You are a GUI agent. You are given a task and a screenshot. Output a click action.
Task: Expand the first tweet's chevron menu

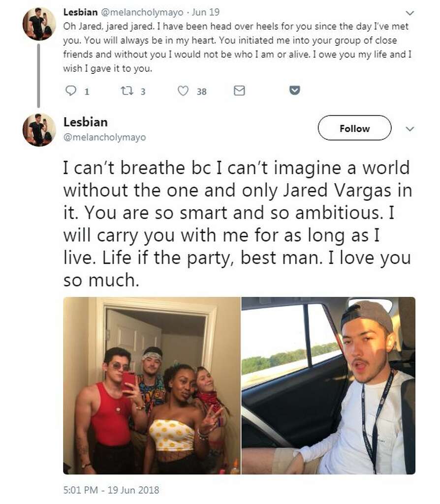pyautogui.click(x=409, y=13)
